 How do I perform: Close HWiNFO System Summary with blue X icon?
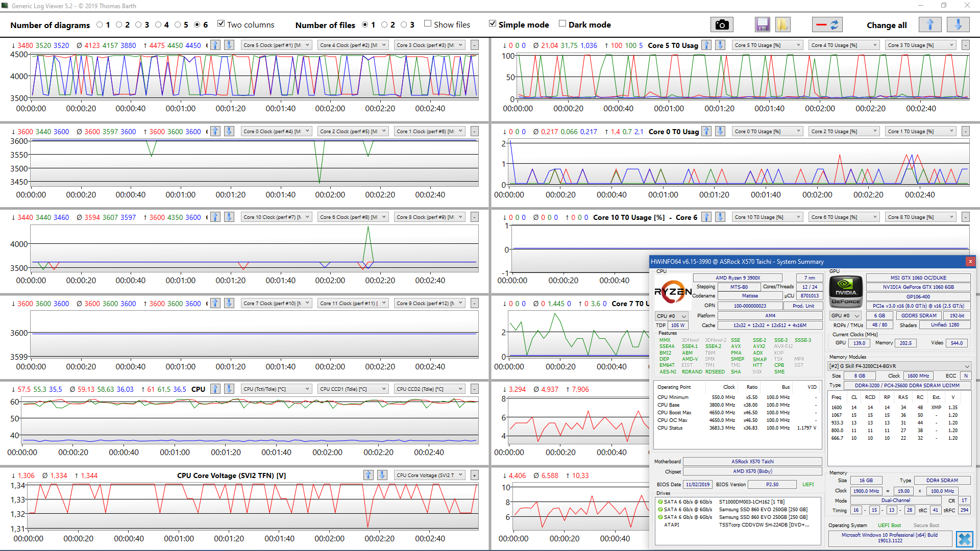click(x=964, y=539)
